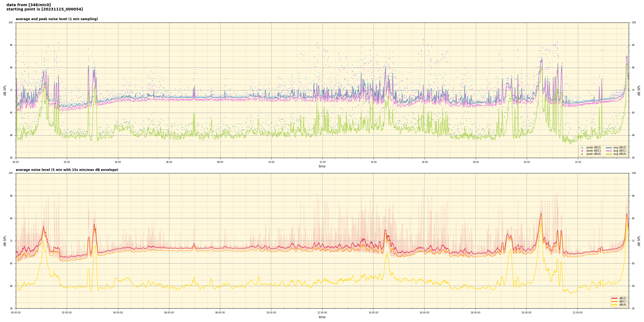The image size is (644, 322).
Task: Select the avg dB(C) legend line
Action: pyautogui.click(x=609, y=151)
